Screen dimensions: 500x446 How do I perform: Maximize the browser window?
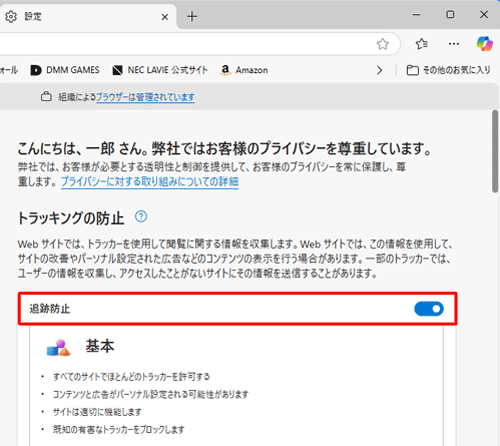450,15
